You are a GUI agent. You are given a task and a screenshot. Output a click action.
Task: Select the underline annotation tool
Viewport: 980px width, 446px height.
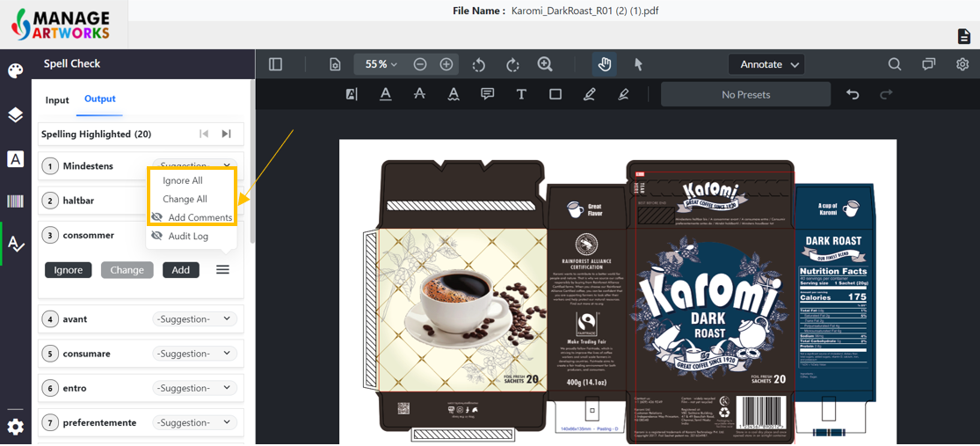[386, 94]
